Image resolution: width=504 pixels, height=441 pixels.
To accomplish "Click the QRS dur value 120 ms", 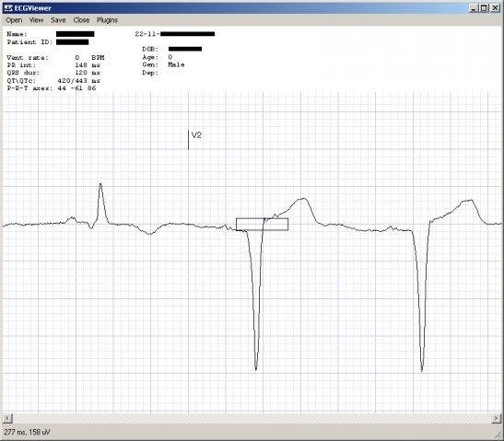I will click(88, 73).
